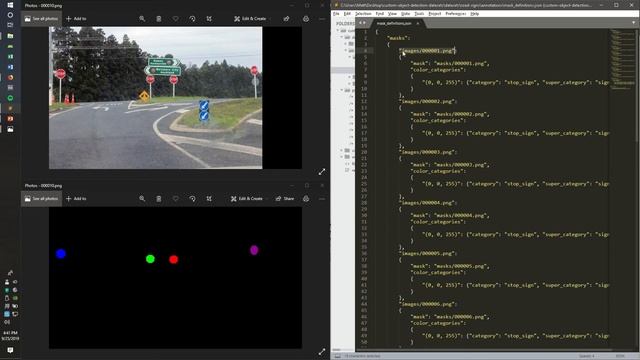Open Sublime View menu

pyautogui.click(x=392, y=13)
